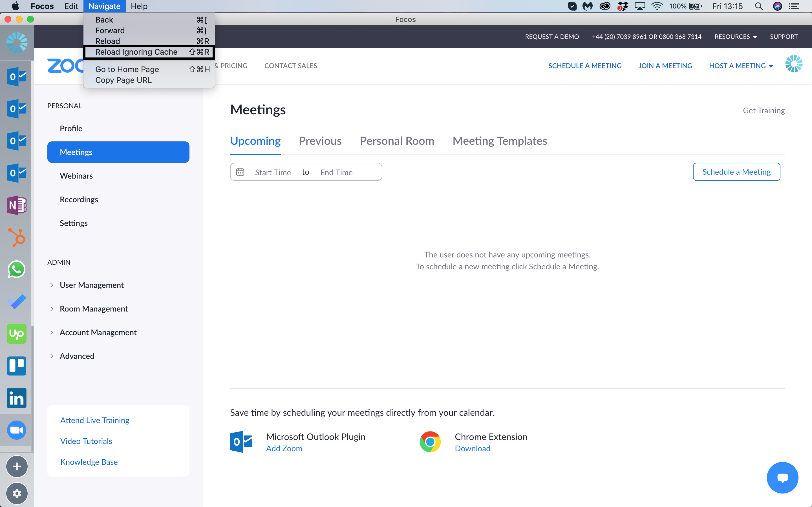The height and width of the screenshot is (507, 812).
Task: Open the blue chat bubble widget
Action: click(782, 477)
